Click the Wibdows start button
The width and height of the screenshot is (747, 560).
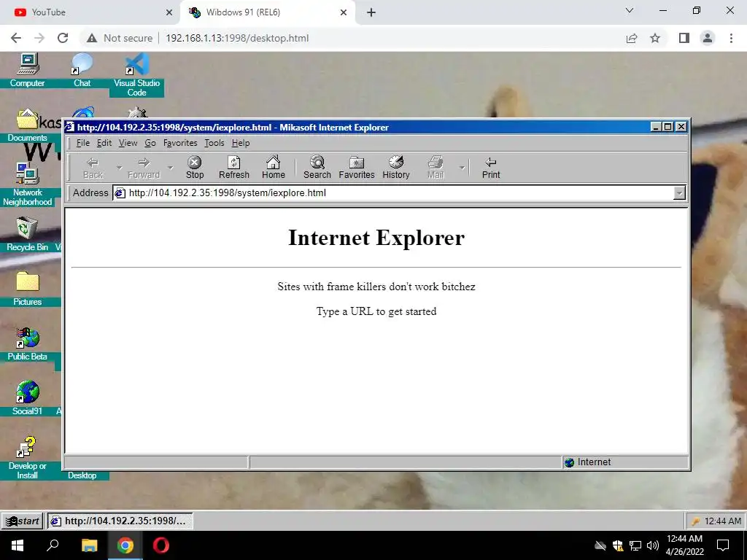tap(23, 521)
